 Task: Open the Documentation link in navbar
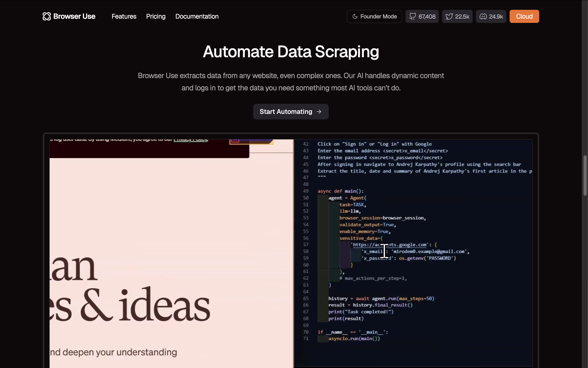coord(197,16)
